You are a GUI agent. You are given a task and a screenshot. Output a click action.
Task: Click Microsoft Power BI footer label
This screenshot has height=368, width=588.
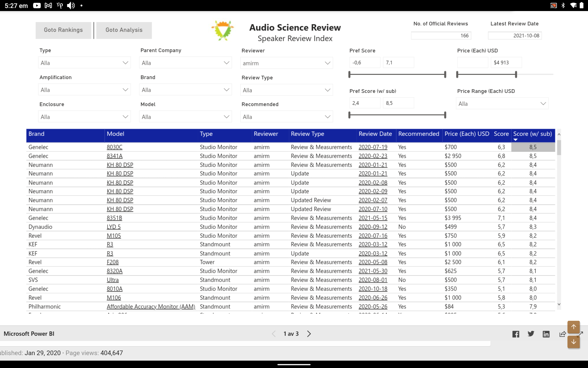tap(29, 334)
